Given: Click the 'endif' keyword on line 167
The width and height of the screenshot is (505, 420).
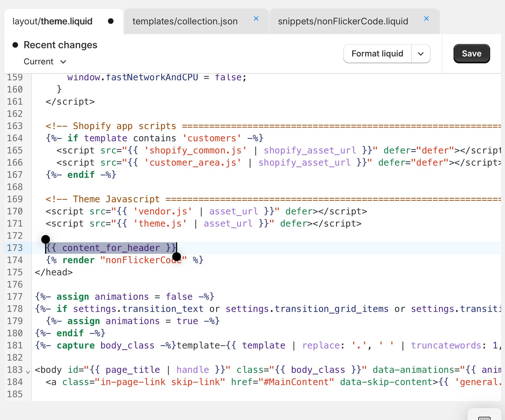Looking at the screenshot, I should click(81, 175).
